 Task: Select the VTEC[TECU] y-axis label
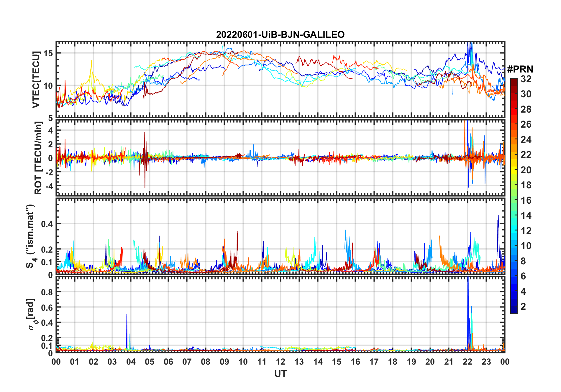36,80
